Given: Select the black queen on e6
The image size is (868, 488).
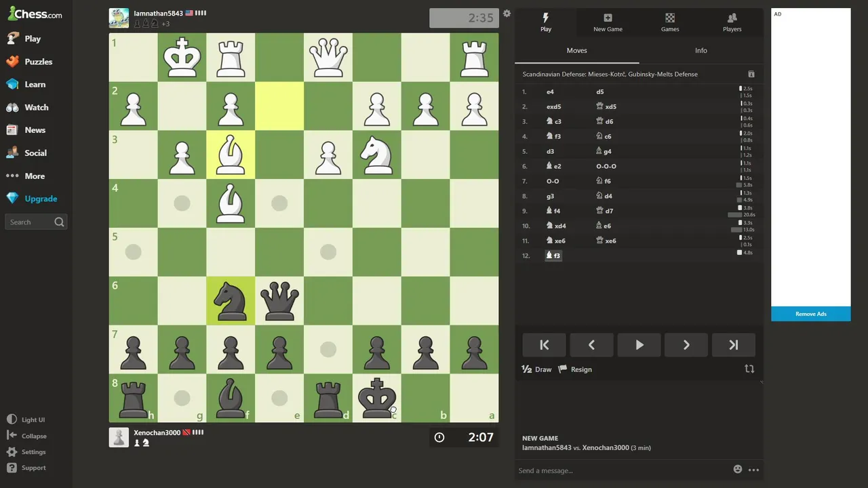Looking at the screenshot, I should click(x=279, y=301).
